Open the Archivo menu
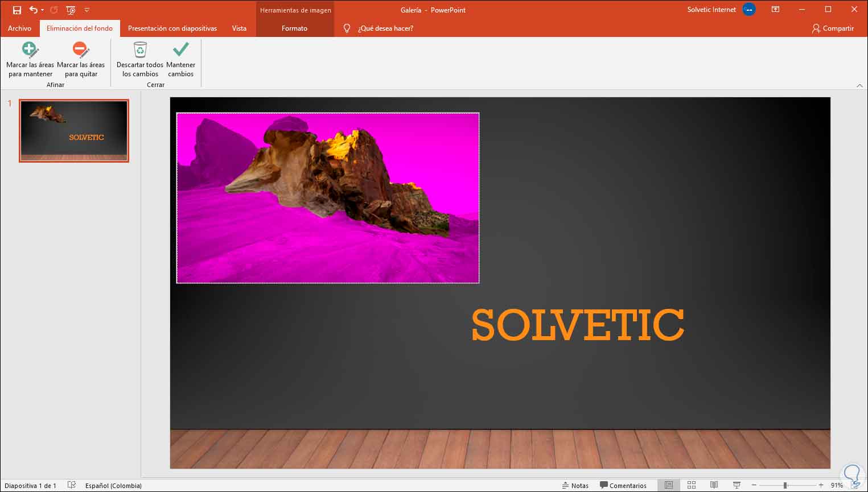 19,28
